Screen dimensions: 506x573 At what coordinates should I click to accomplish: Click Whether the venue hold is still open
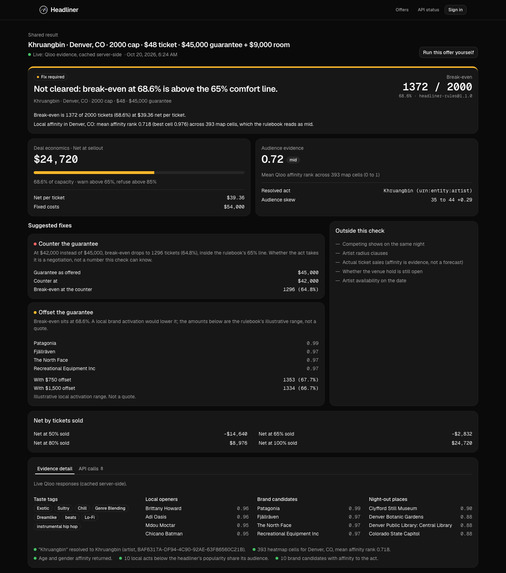pyautogui.click(x=383, y=272)
